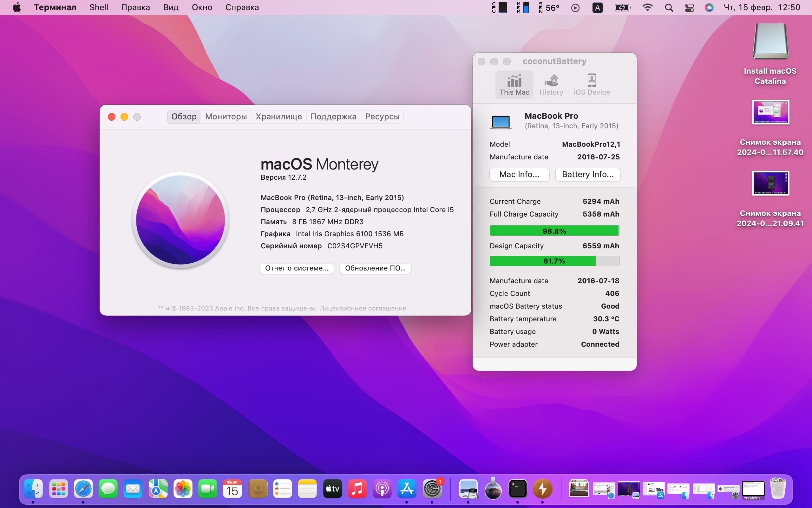Image resolution: width=812 pixels, height=508 pixels.
Task: Click the 56° sensor temperature menu bar item
Action: (549, 7)
